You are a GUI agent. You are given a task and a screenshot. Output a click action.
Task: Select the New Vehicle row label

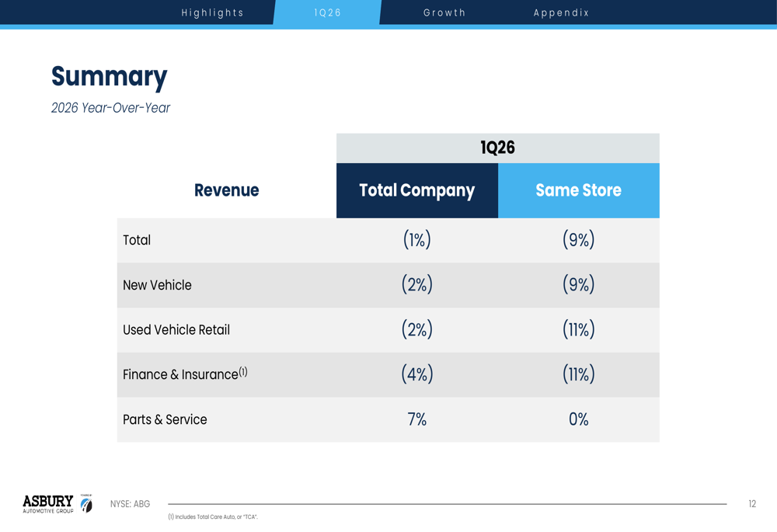pyautogui.click(x=157, y=285)
